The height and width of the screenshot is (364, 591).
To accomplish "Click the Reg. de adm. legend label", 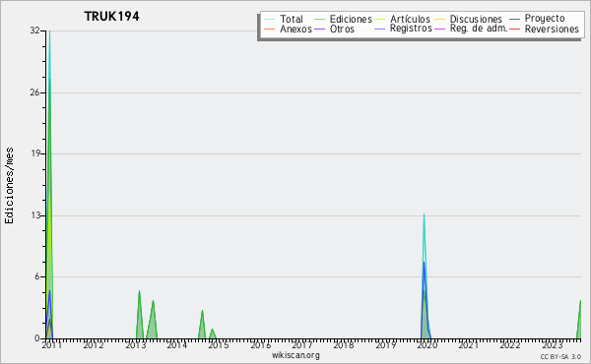I will pos(479,29).
